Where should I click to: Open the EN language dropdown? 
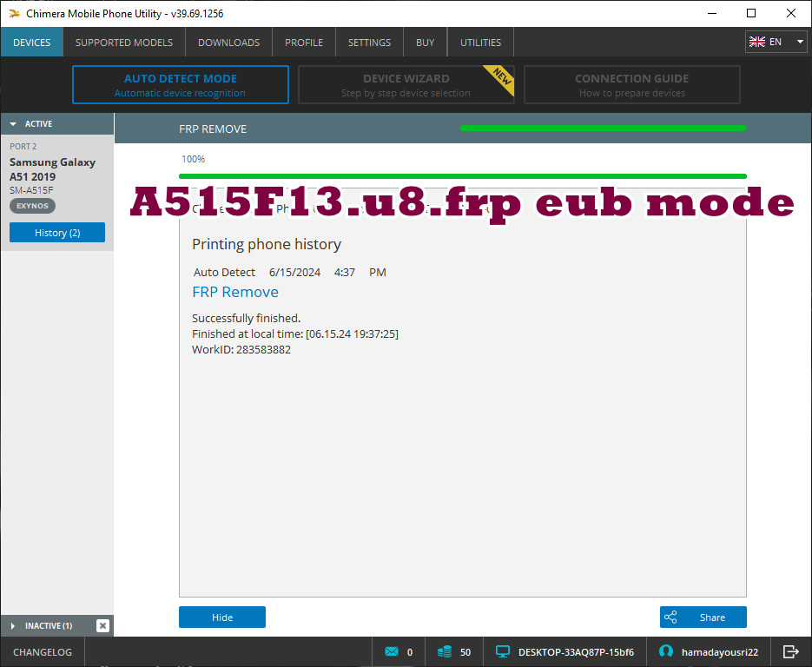point(776,42)
